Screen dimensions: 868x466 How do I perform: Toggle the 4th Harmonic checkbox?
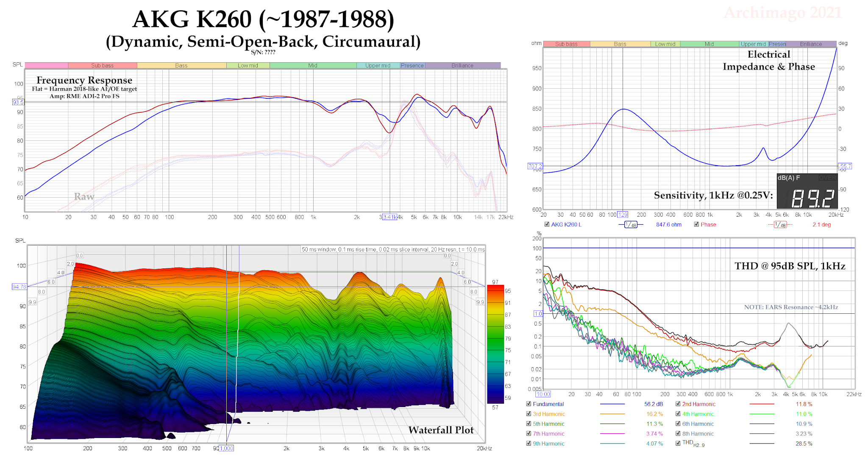point(678,414)
